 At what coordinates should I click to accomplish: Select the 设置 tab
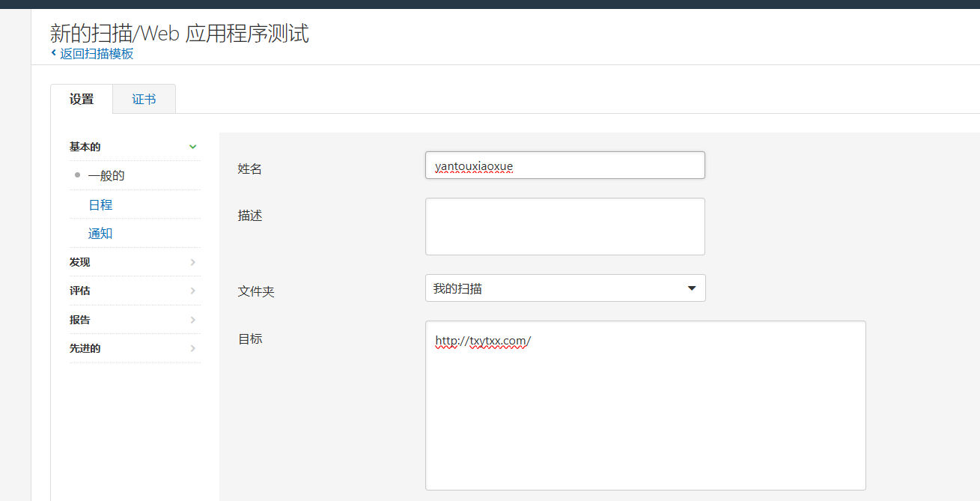point(82,99)
